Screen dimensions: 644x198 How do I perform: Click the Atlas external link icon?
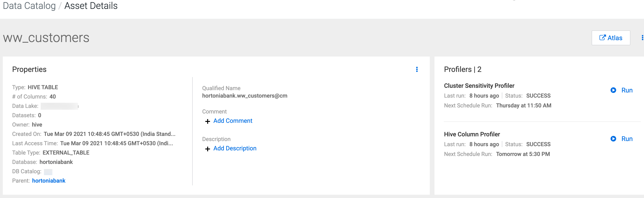602,38
